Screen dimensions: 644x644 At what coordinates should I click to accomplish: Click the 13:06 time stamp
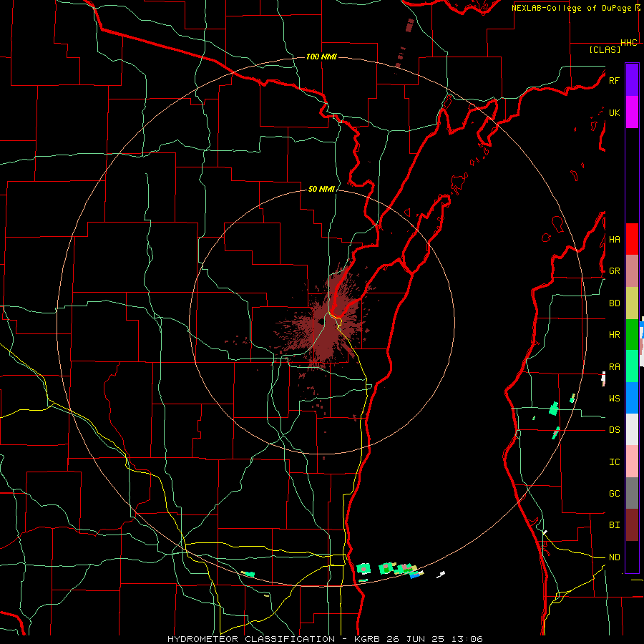pyautogui.click(x=469, y=639)
